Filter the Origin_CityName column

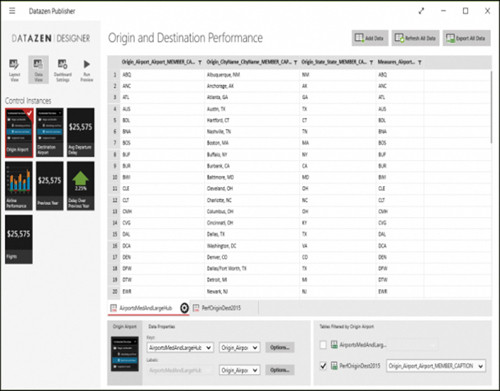(x=295, y=62)
